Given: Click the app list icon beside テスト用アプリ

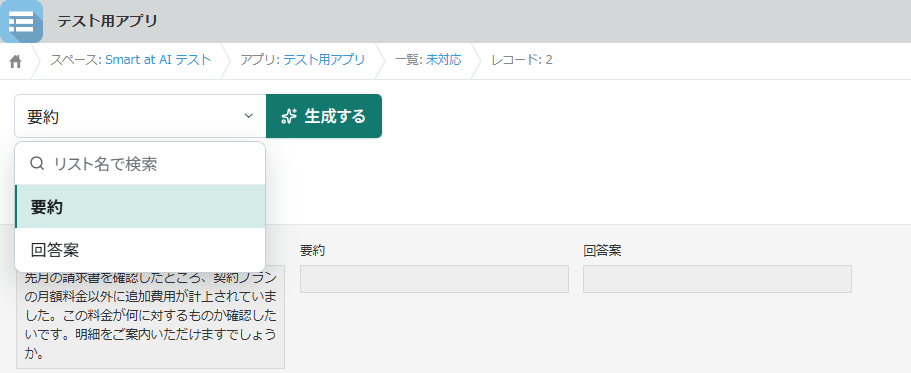Looking at the screenshot, I should tap(21, 21).
